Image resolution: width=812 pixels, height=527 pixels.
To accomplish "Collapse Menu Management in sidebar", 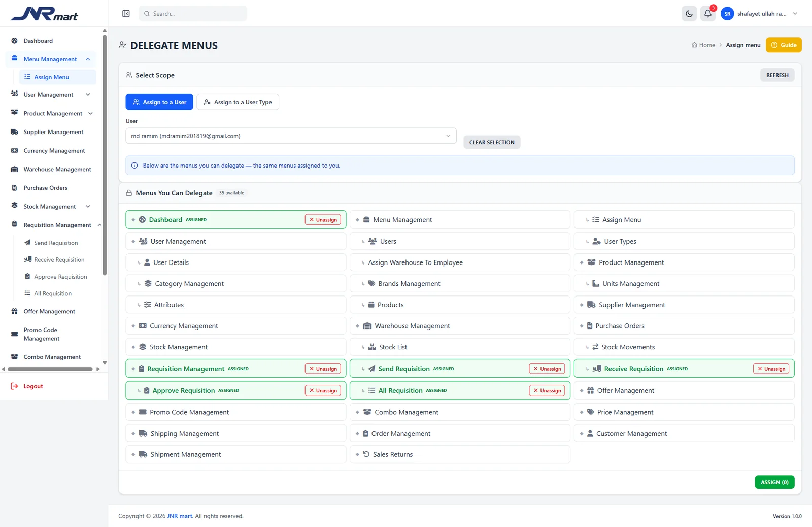I will pyautogui.click(x=88, y=59).
